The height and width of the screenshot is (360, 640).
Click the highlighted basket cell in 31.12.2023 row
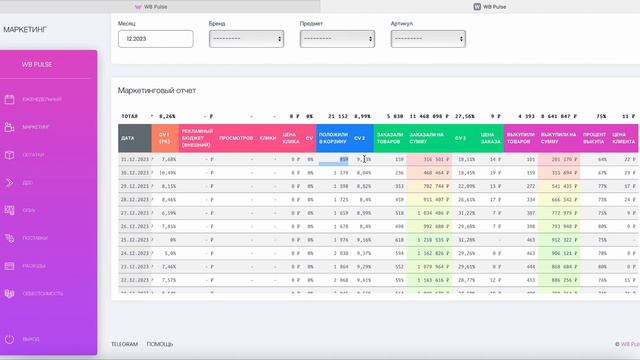[x=333, y=160]
